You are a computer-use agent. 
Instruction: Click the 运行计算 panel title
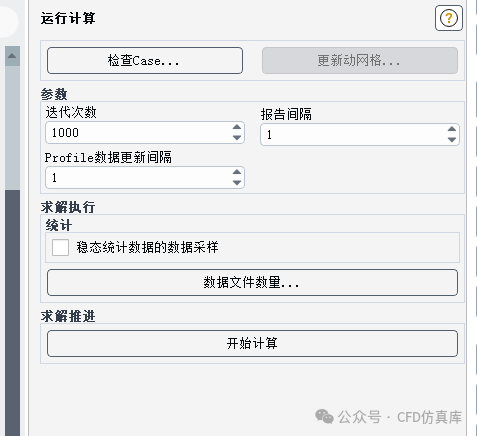(68, 18)
